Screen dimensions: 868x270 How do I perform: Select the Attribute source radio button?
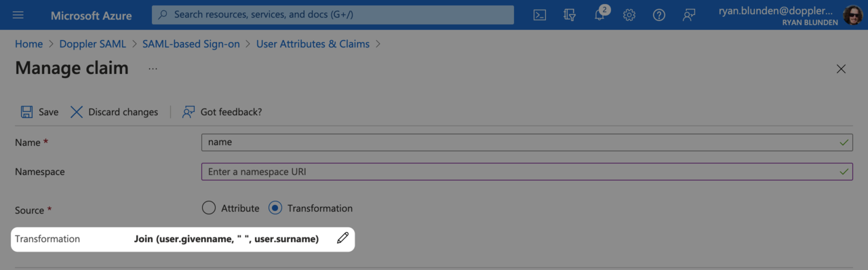pos(209,208)
